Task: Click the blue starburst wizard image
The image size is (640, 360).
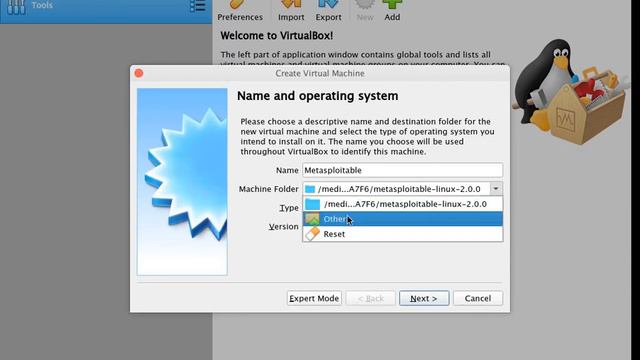Action: point(182,182)
